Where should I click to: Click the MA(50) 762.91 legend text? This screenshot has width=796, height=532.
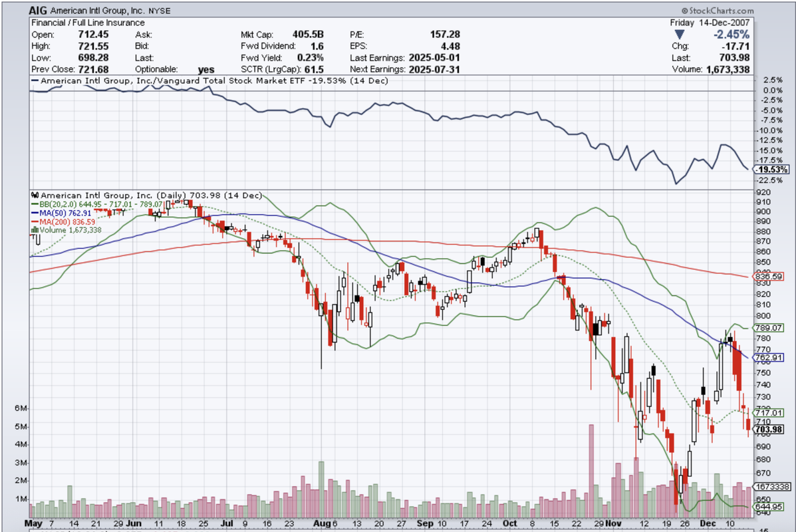click(x=65, y=213)
